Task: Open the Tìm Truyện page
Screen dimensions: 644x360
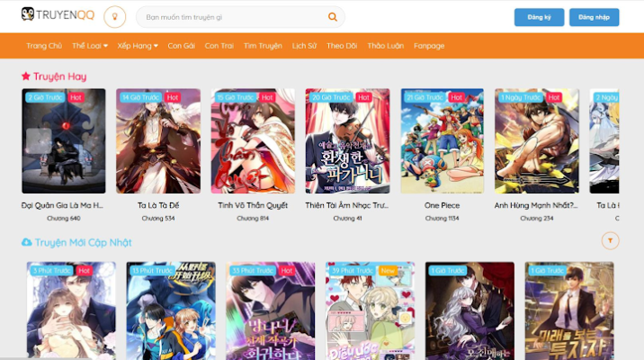Action: click(x=262, y=46)
